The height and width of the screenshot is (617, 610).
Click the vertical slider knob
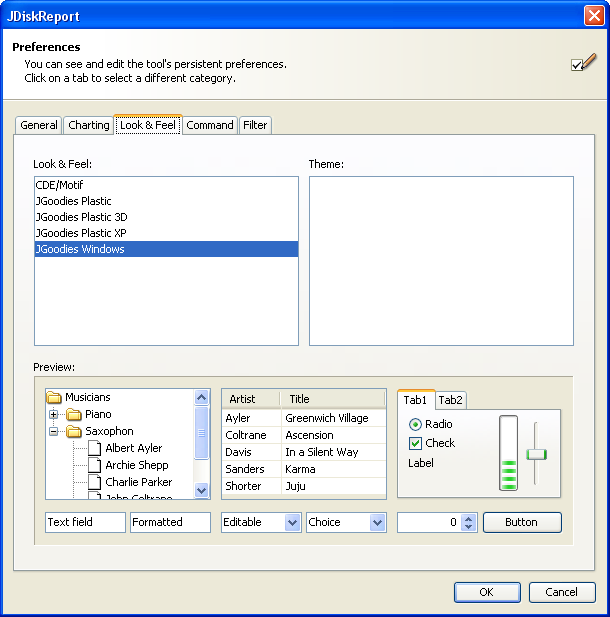(x=536, y=454)
